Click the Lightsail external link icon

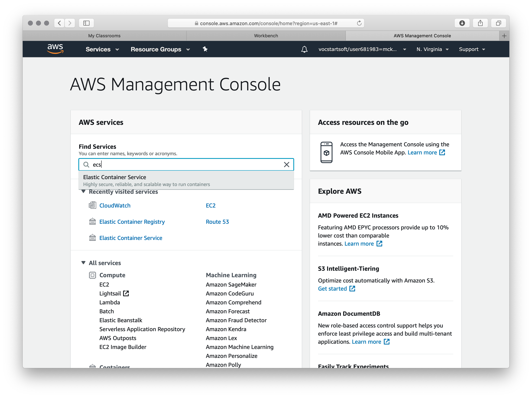click(126, 293)
